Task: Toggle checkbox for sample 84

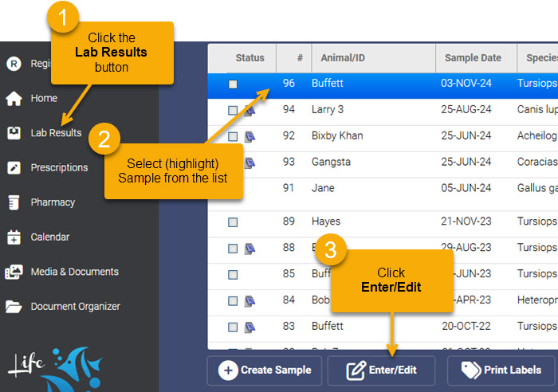Action: pos(233,301)
